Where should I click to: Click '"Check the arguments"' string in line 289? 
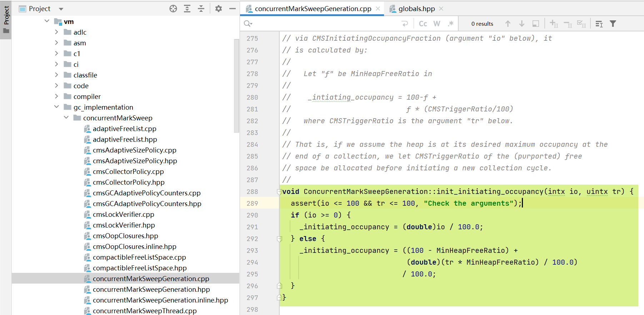pyautogui.click(x=469, y=203)
